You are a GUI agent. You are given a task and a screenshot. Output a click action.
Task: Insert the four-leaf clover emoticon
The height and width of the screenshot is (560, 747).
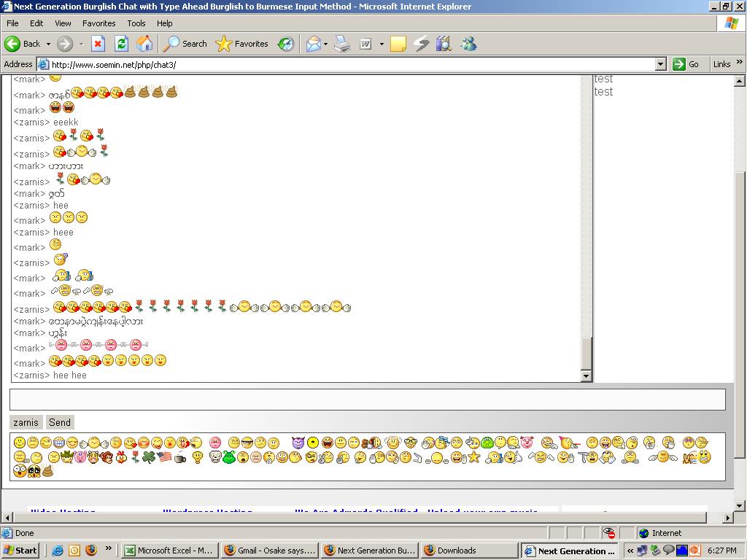[149, 457]
